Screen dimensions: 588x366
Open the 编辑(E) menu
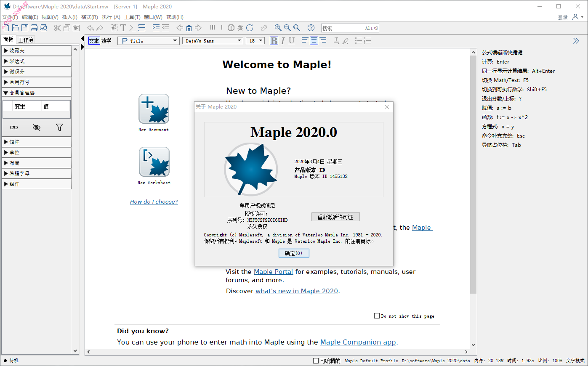pyautogui.click(x=30, y=17)
